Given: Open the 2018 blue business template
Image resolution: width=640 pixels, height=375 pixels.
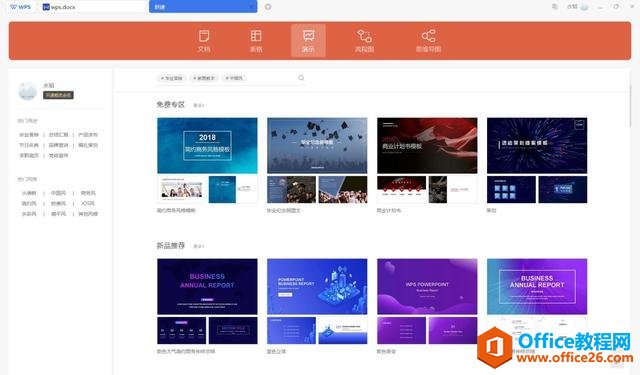Looking at the screenshot, I should click(x=207, y=146).
